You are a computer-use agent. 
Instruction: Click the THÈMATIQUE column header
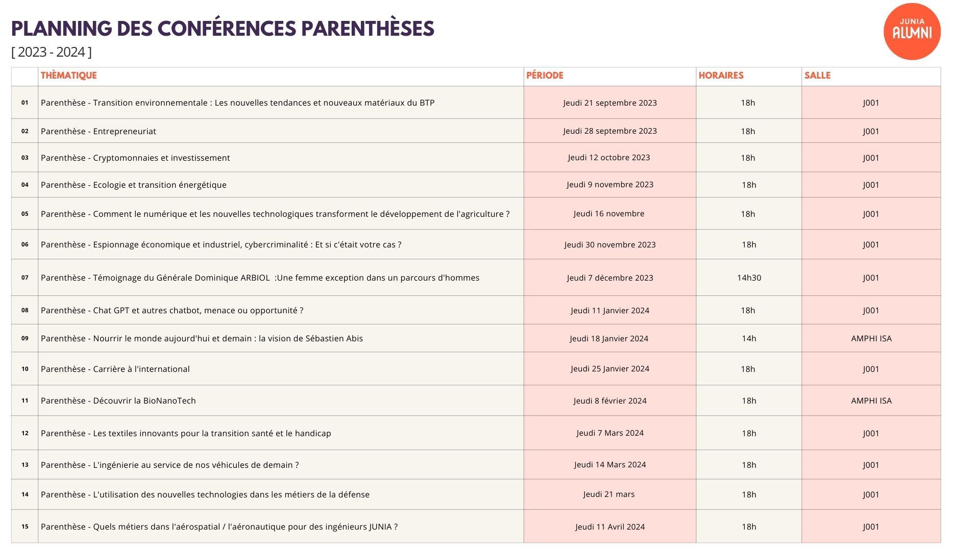click(x=68, y=76)
